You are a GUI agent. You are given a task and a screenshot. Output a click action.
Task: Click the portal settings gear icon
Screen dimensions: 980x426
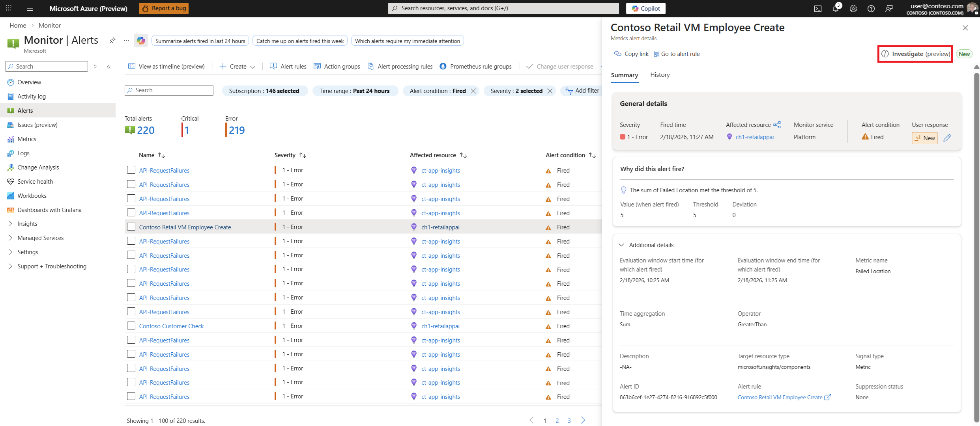(853, 9)
